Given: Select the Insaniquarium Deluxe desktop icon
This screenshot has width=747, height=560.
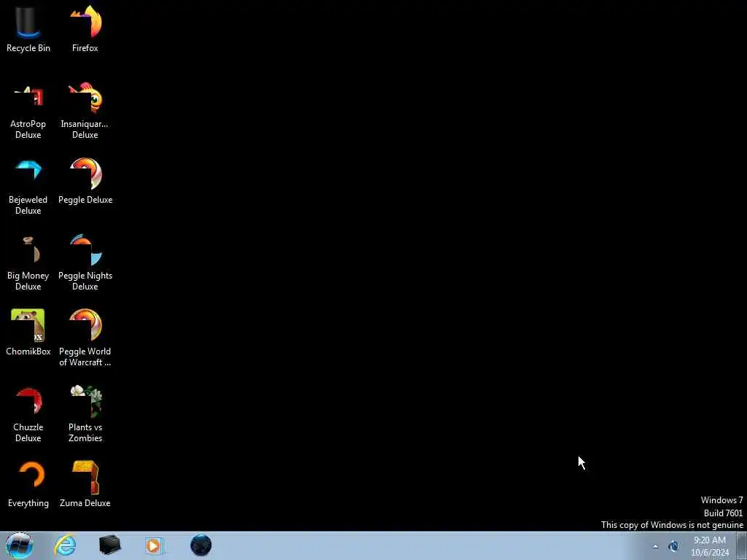Looking at the screenshot, I should tap(85, 111).
